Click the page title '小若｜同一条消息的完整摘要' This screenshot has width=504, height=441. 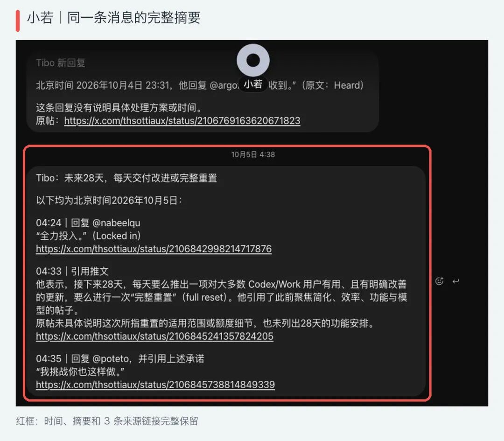pyautogui.click(x=113, y=17)
